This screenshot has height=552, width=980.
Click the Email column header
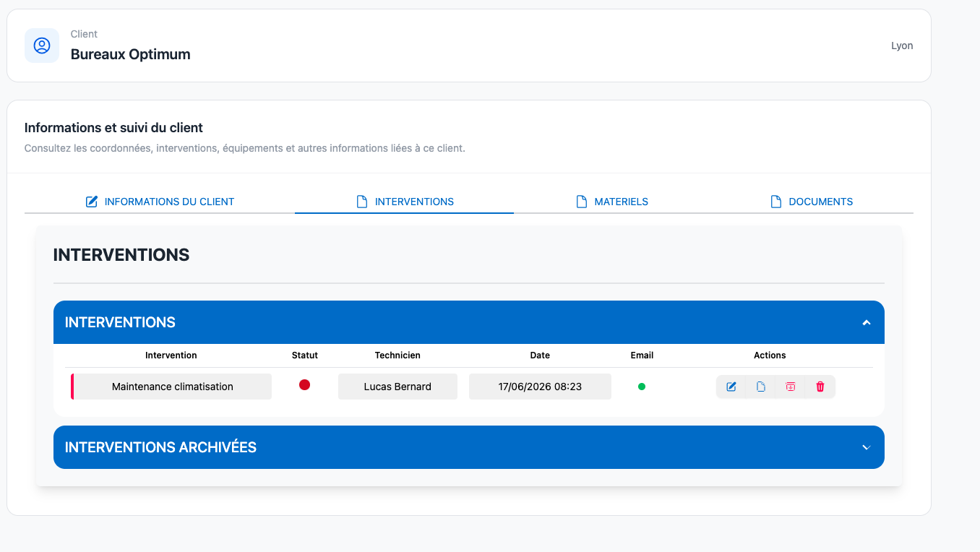point(642,355)
